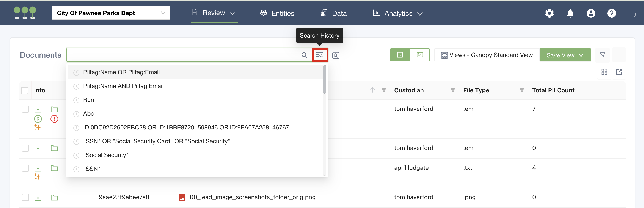Click the Search History icon
The width and height of the screenshot is (644, 208).
coord(319,55)
